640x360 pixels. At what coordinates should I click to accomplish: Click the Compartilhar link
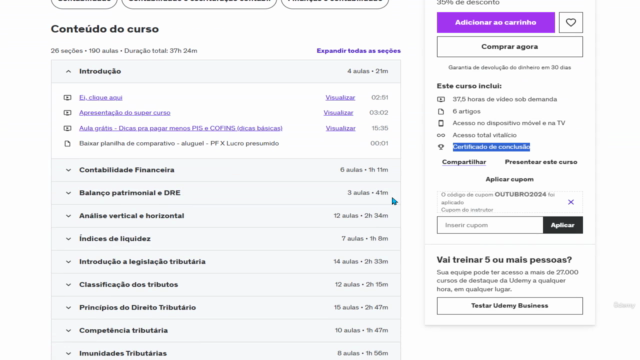click(x=464, y=162)
